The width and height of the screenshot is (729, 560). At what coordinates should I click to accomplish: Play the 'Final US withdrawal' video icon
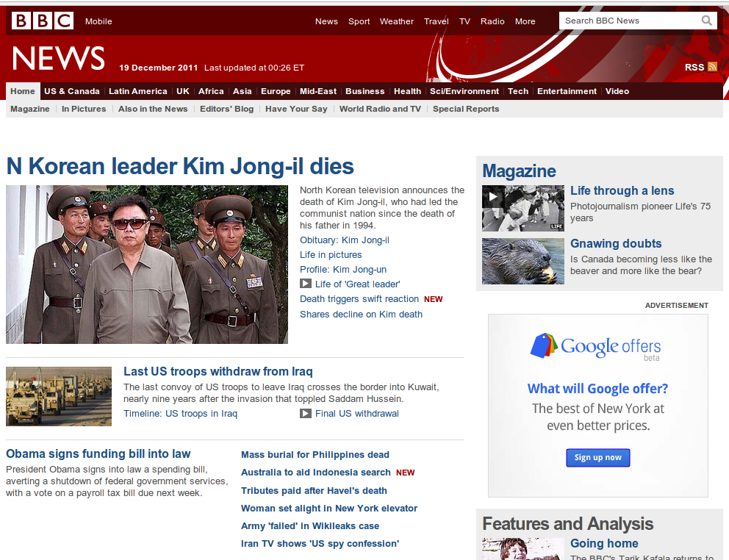[x=306, y=414]
